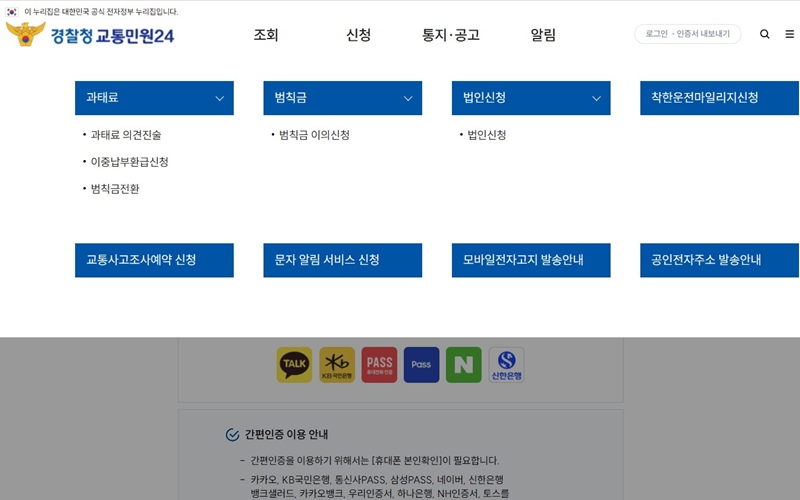This screenshot has width=800, height=500.
Task: Open 이중납부환급신청 link
Action: [130, 162]
